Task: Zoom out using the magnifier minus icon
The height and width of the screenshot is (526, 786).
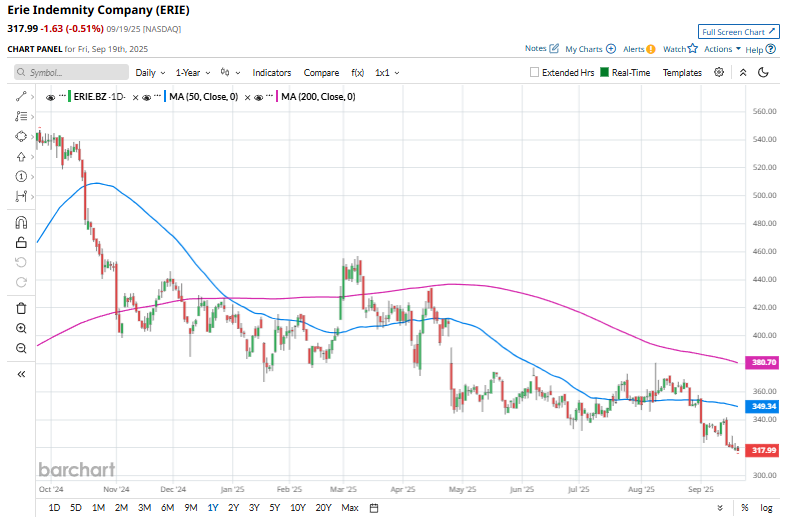Action: pos(21,348)
